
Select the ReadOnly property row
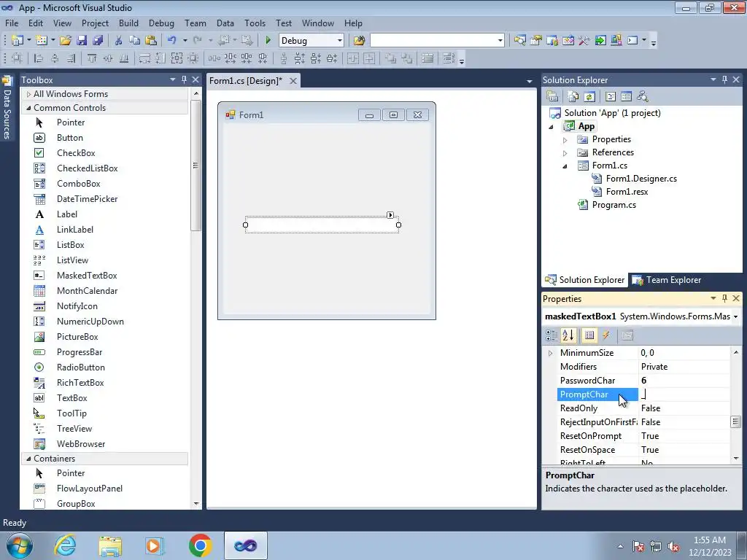[x=643, y=408]
